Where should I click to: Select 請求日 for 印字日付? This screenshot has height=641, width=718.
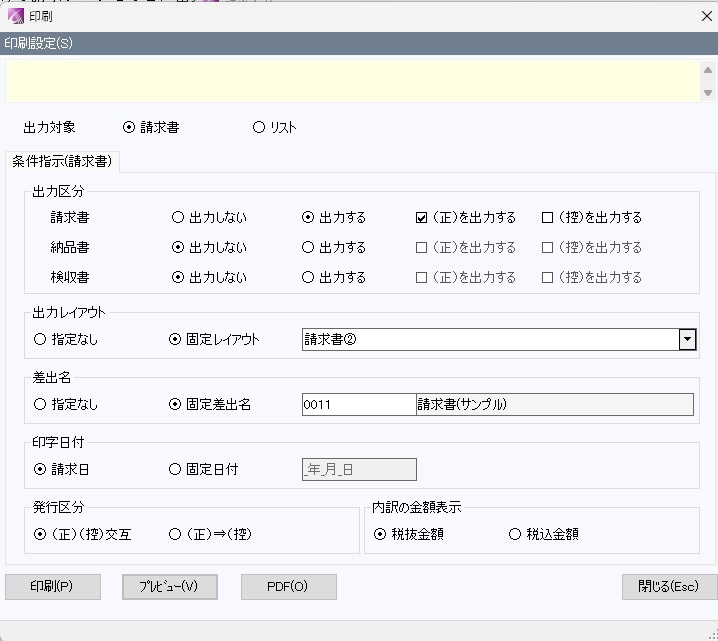point(61,469)
